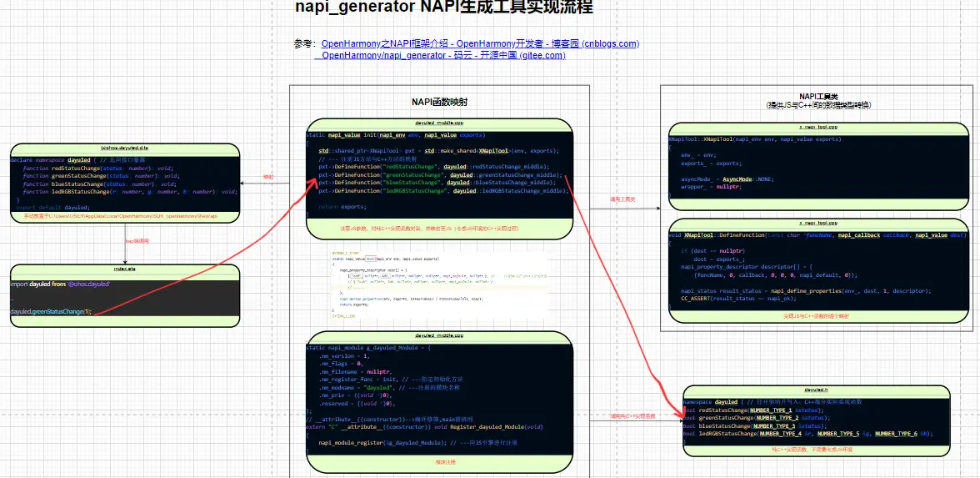Click 'function redStatusChange(status: number)' declaration

(97, 169)
